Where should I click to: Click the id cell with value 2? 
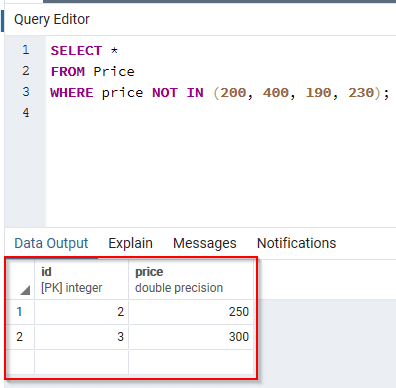coord(82,312)
